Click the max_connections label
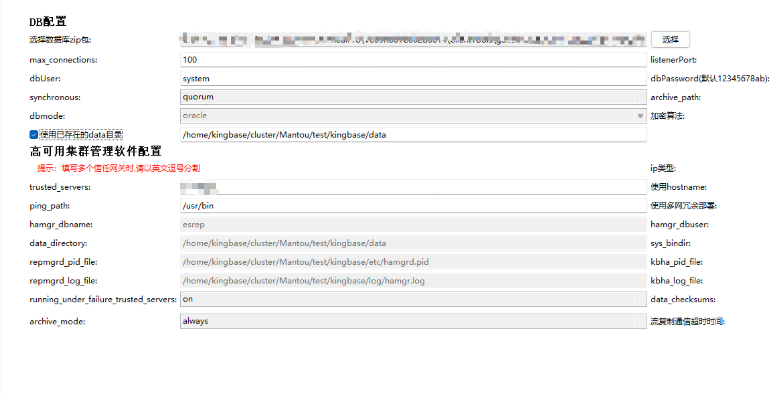 [x=63, y=60]
